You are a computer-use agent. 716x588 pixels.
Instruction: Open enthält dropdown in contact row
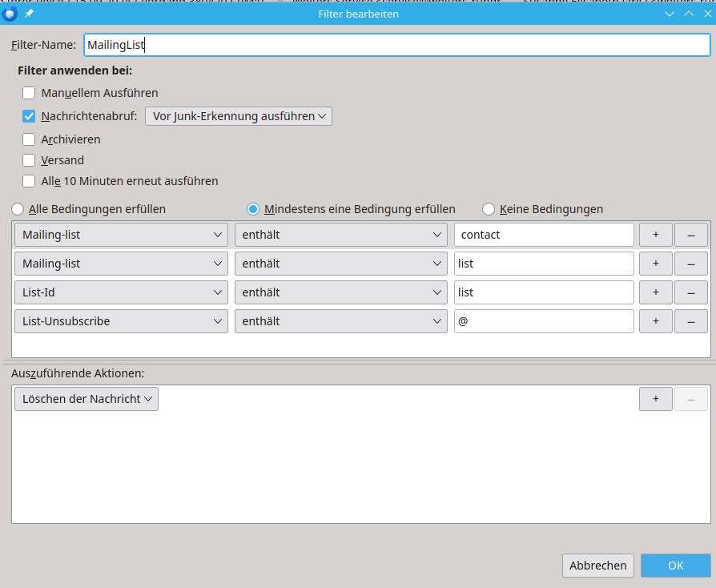tap(340, 235)
